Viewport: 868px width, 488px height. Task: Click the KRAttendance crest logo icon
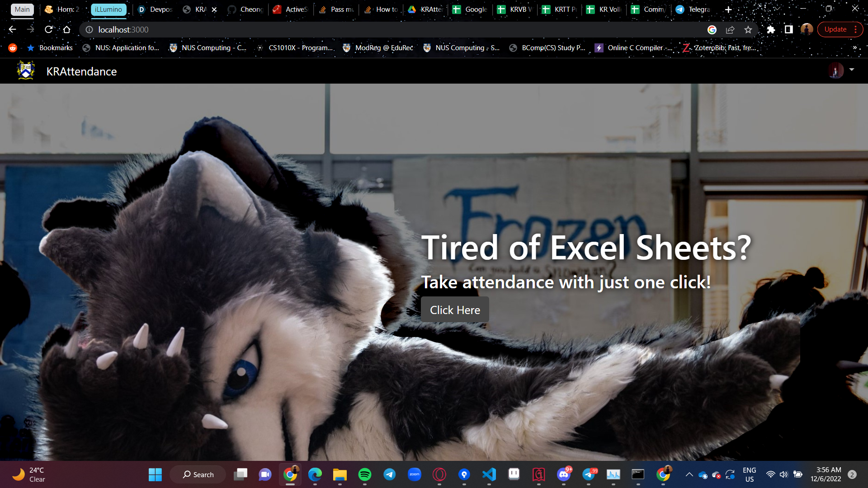(x=26, y=70)
